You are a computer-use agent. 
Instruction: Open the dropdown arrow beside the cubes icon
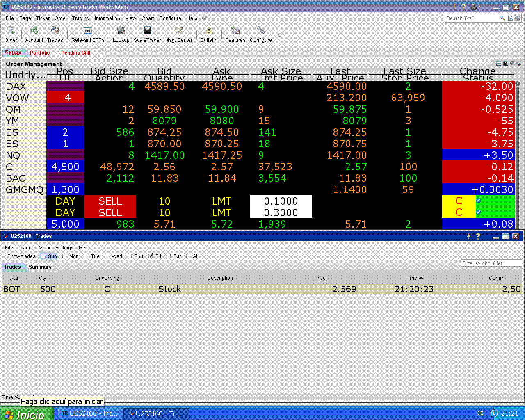[479, 7]
